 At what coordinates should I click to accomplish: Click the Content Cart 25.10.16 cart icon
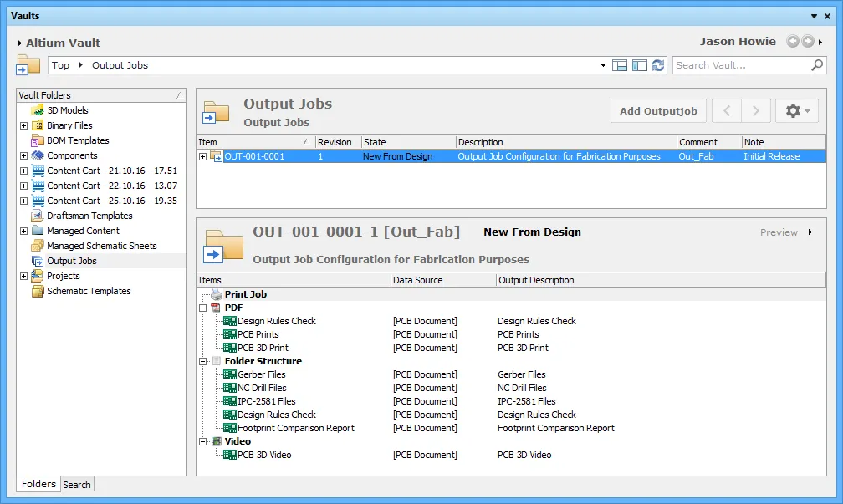click(x=38, y=201)
